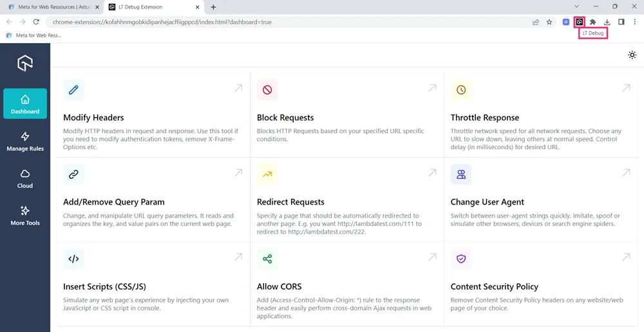This screenshot has width=644, height=332.
Task: Select the Allow CORS title
Action: [x=279, y=286]
